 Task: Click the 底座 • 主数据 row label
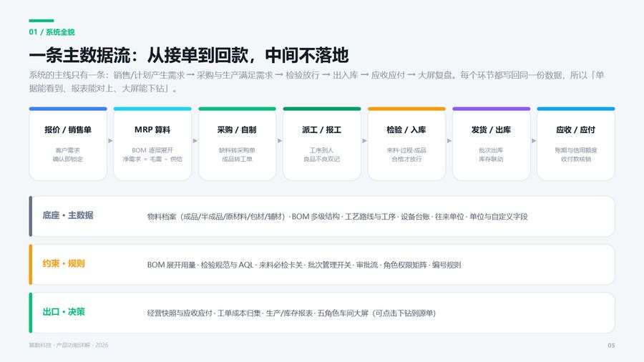(x=68, y=215)
